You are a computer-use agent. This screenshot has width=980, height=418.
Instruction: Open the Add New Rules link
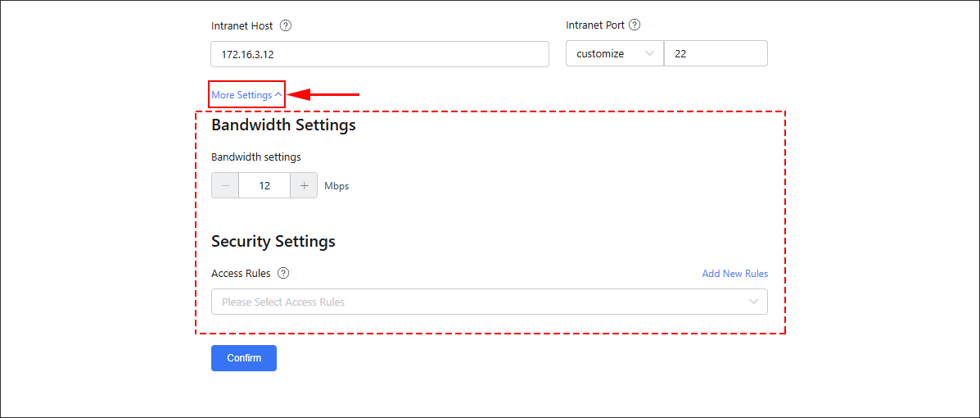735,274
